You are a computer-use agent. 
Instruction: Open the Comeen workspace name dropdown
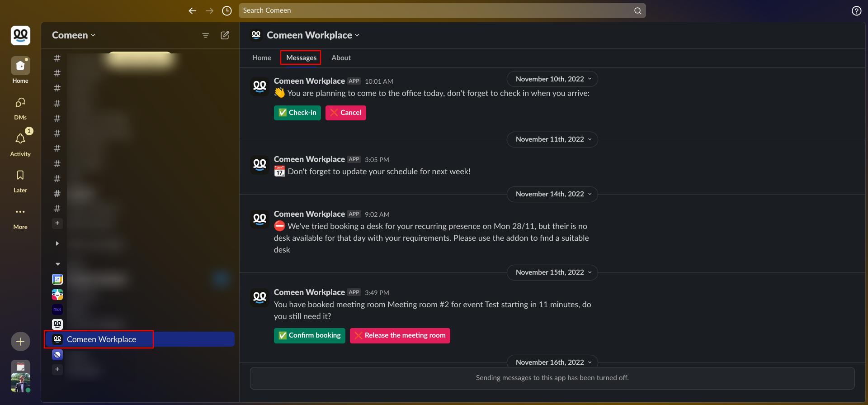tap(74, 35)
